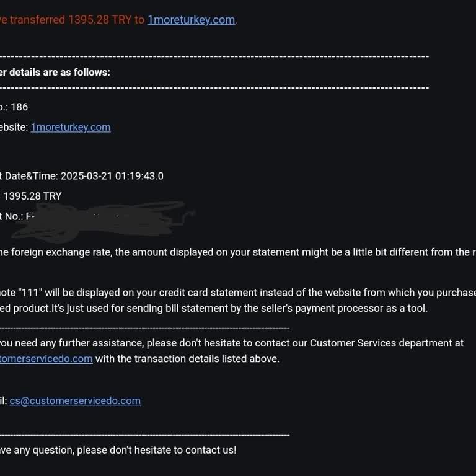Click the customerservicedo.com link in assistance paragraph

click(x=46, y=358)
